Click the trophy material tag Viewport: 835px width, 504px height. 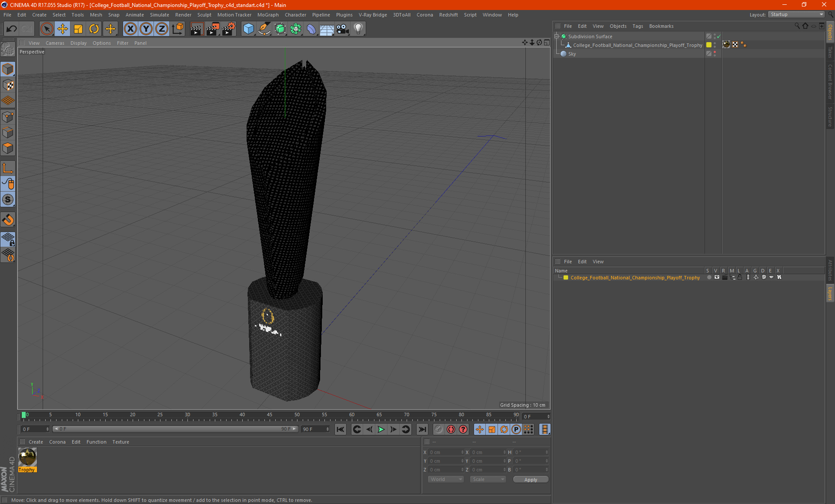[726, 45]
